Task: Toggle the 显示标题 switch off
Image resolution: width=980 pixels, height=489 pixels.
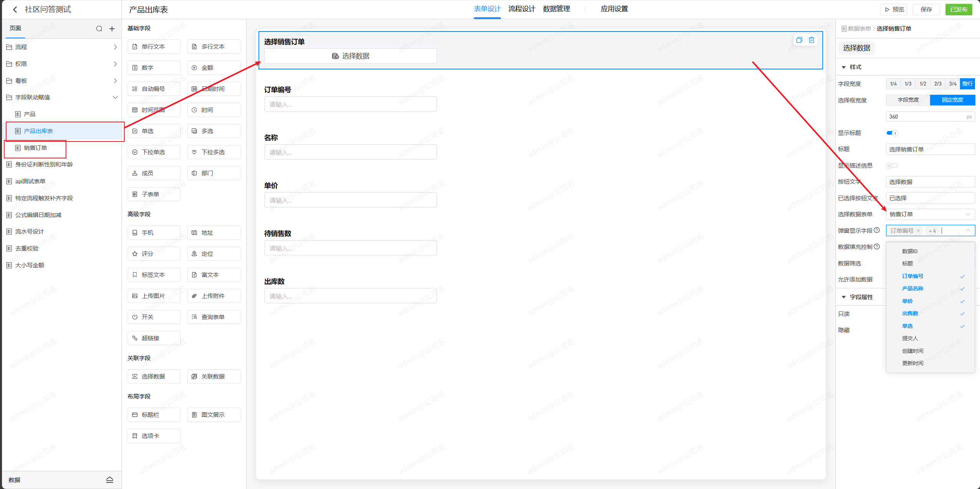Action: coord(892,133)
